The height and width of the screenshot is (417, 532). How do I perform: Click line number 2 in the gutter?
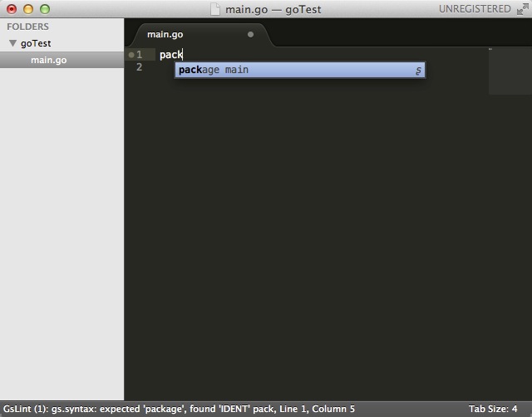click(x=140, y=67)
